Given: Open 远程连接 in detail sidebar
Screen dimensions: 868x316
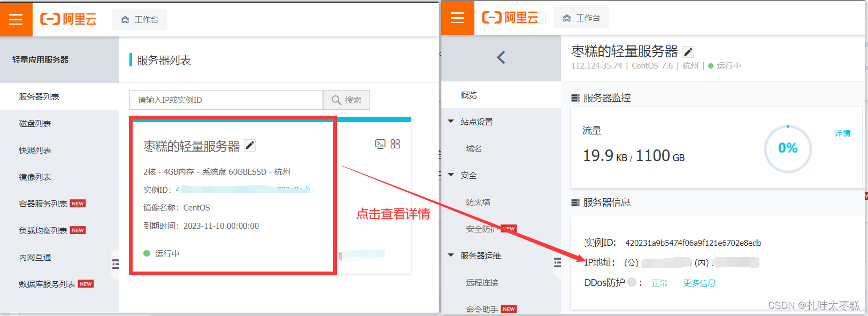Looking at the screenshot, I should 482,282.
